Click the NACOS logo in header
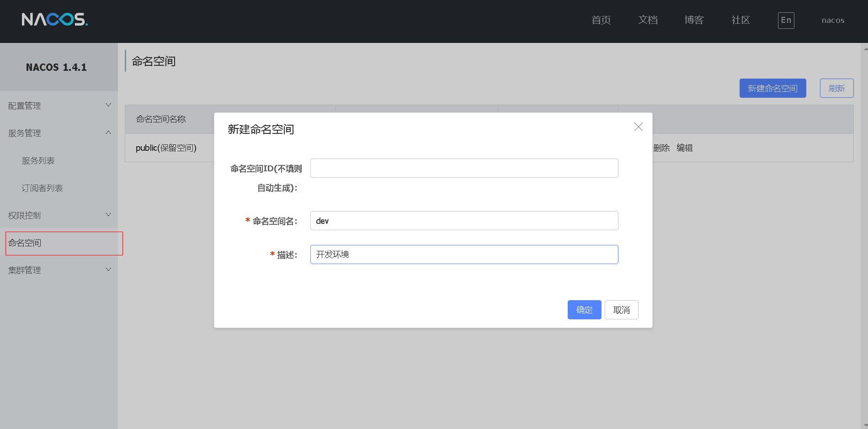The width and height of the screenshot is (868, 429). [x=54, y=20]
